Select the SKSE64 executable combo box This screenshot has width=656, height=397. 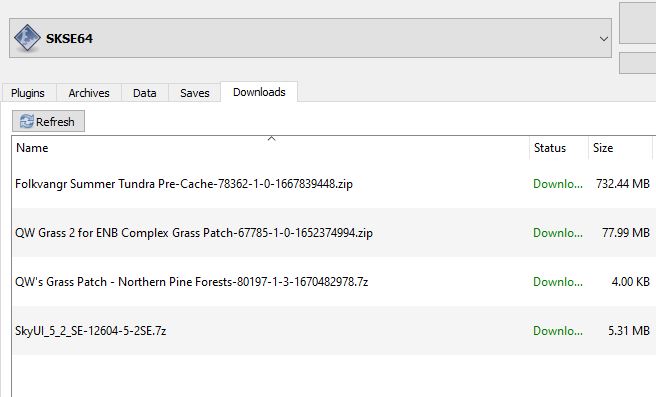(x=310, y=38)
